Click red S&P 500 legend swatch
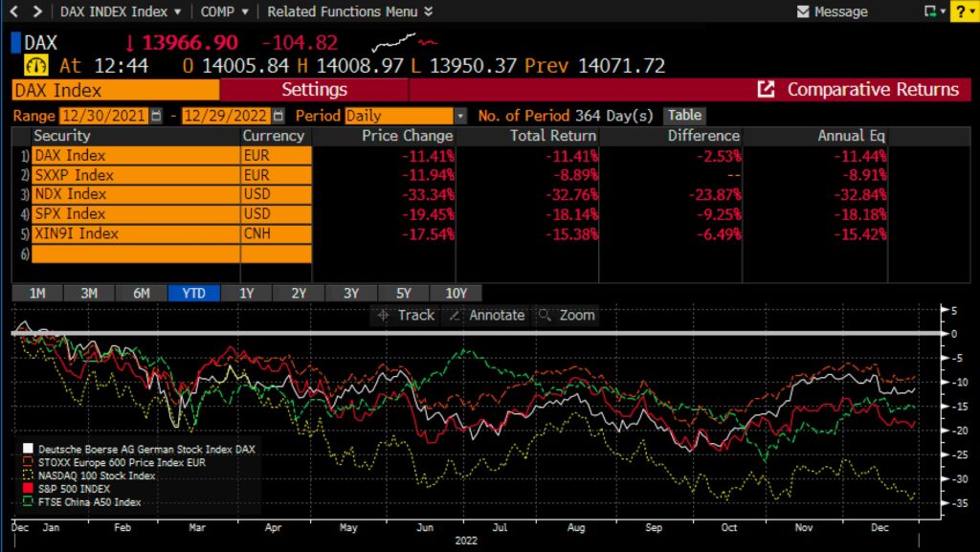Screen dimensions: 980x552 pos(28,488)
